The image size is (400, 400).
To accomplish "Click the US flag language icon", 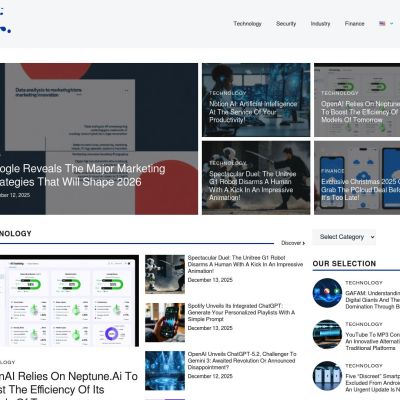I will 382,23.
